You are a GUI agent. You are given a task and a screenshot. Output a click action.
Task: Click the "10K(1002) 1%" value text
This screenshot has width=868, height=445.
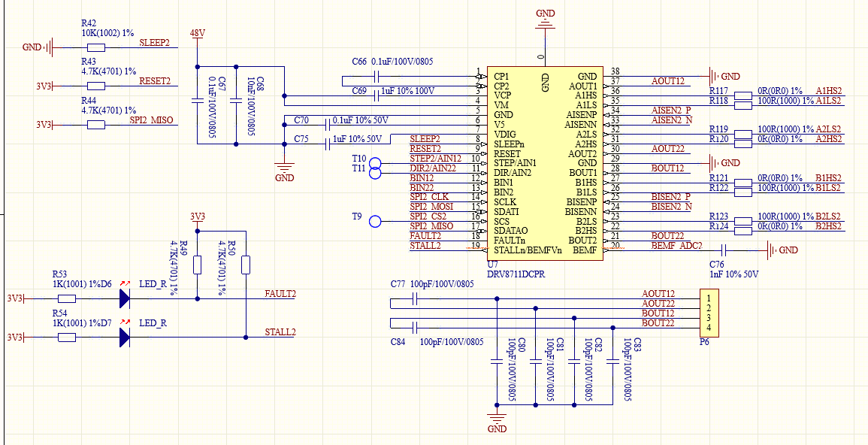pyautogui.click(x=108, y=32)
